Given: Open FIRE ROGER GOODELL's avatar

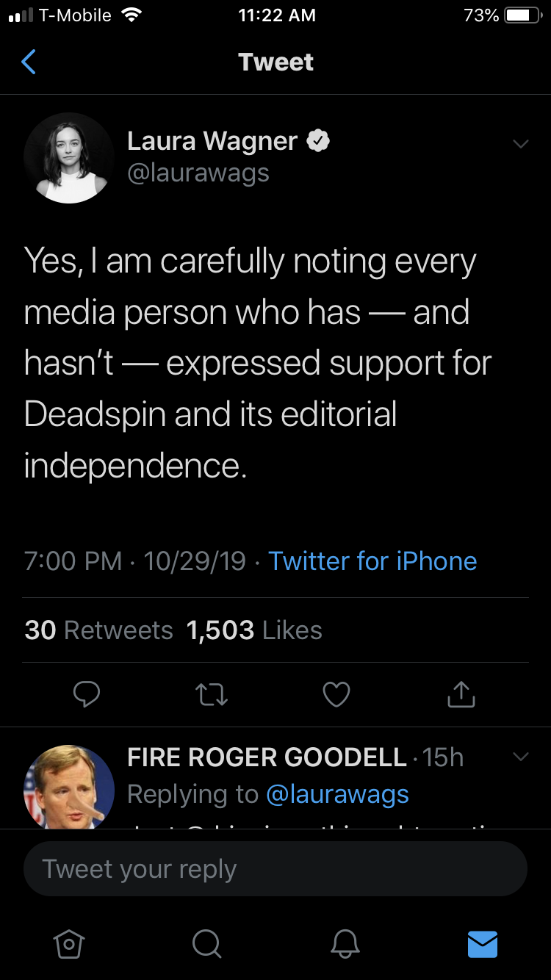Looking at the screenshot, I should (x=69, y=788).
